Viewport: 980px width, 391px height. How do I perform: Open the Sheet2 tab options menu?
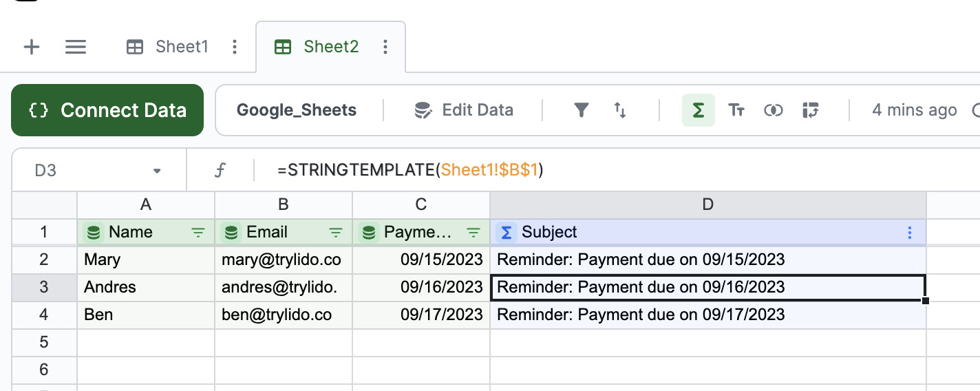click(385, 47)
